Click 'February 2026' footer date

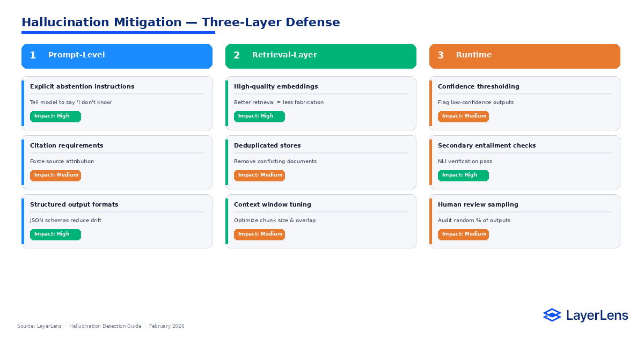[x=166, y=326]
